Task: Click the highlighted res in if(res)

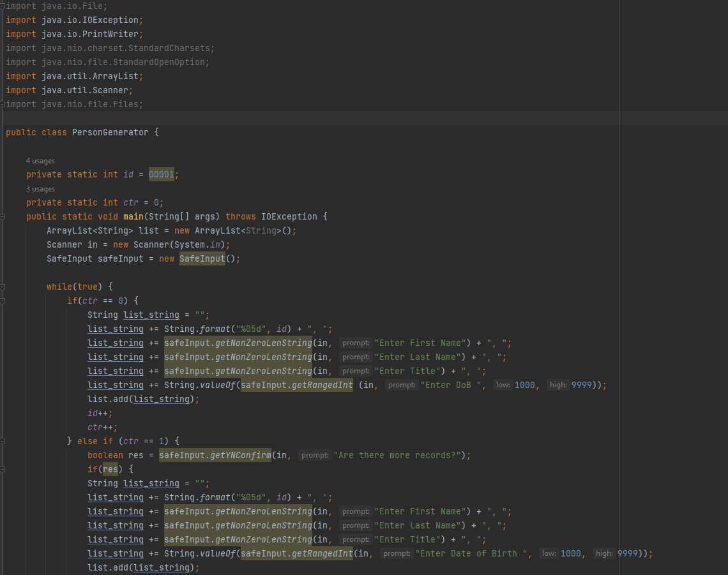Action: point(110,469)
